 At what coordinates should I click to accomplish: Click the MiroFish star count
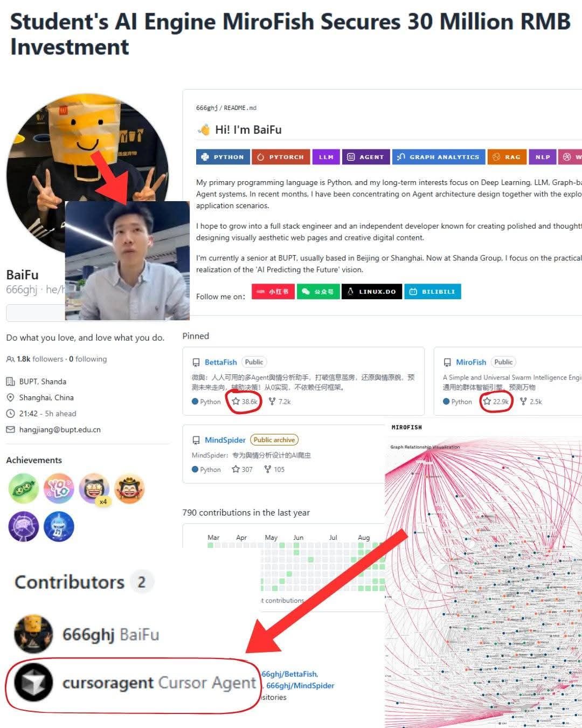(x=501, y=401)
